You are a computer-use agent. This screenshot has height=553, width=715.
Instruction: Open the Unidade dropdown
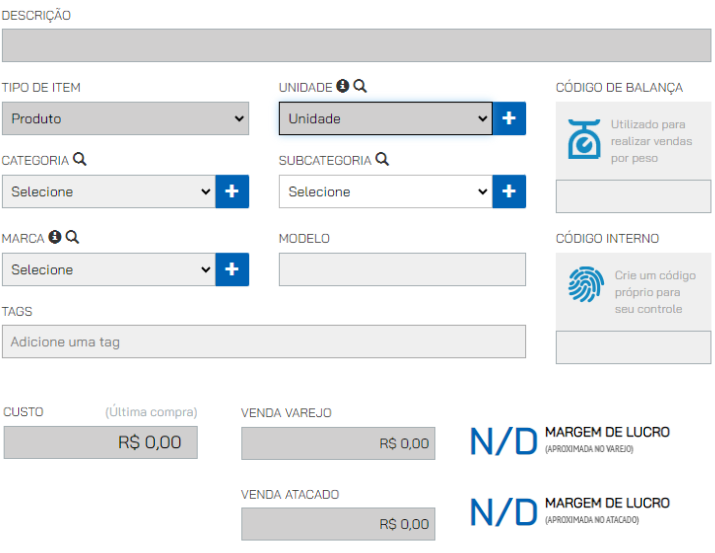(386, 119)
